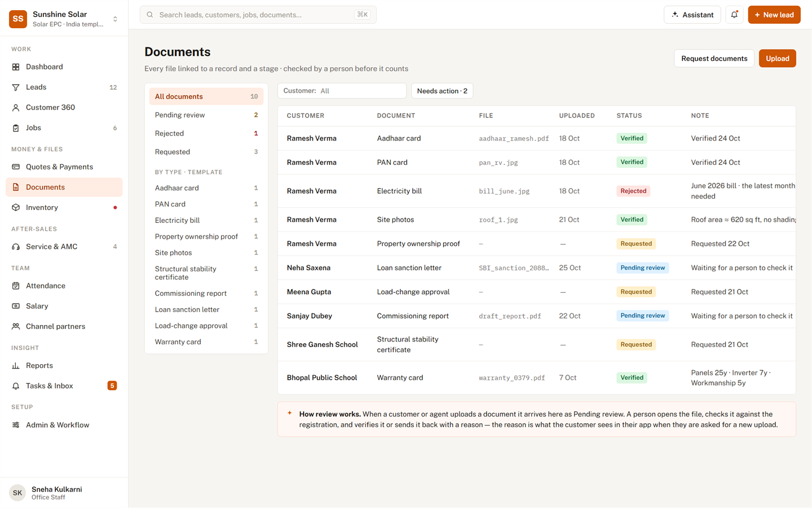The height and width of the screenshot is (508, 812).
Task: Open the Tasks & Inbox bell icon
Action: [16, 386]
